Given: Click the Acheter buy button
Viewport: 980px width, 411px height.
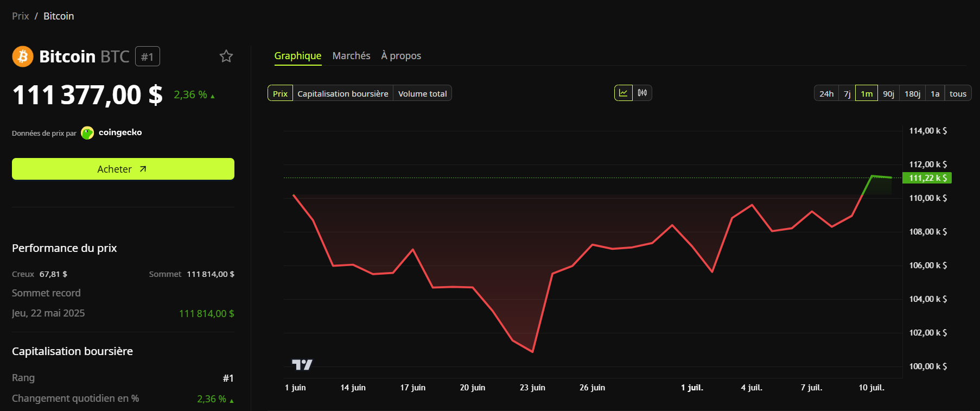Looking at the screenshot, I should tap(123, 169).
